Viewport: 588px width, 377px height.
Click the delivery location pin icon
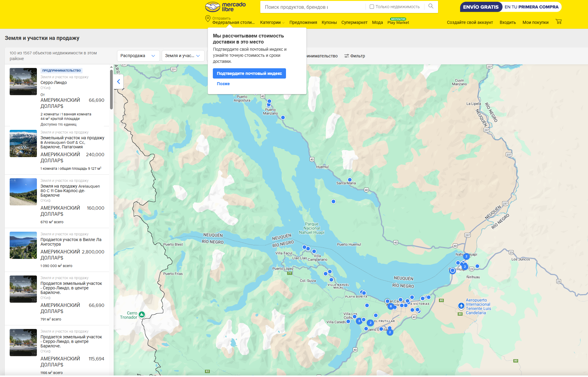[208, 19]
